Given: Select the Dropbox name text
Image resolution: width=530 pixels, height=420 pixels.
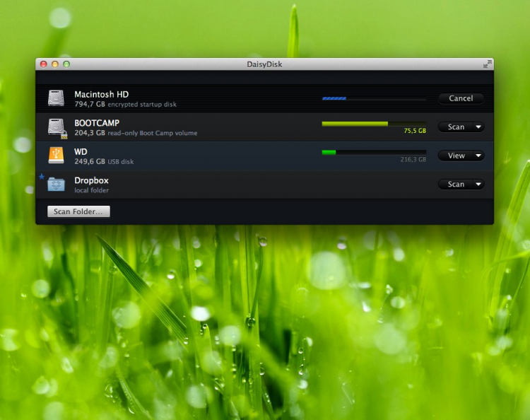Looking at the screenshot, I should [91, 180].
